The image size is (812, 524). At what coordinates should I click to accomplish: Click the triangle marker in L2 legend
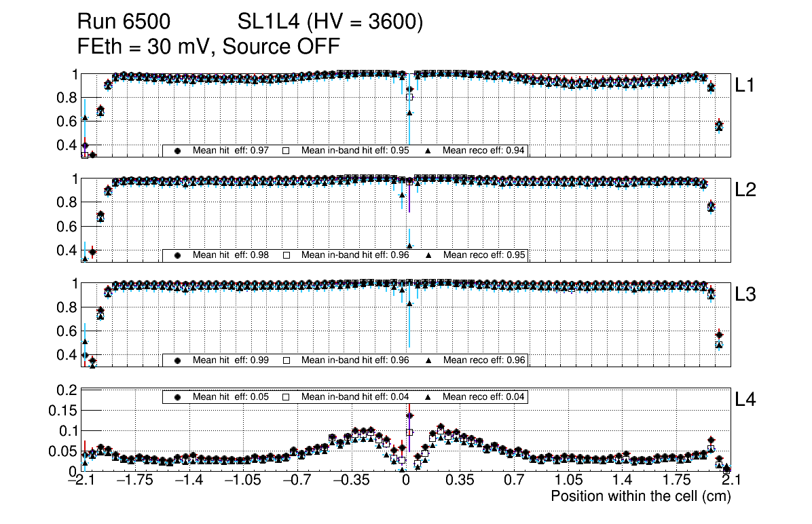(x=429, y=255)
